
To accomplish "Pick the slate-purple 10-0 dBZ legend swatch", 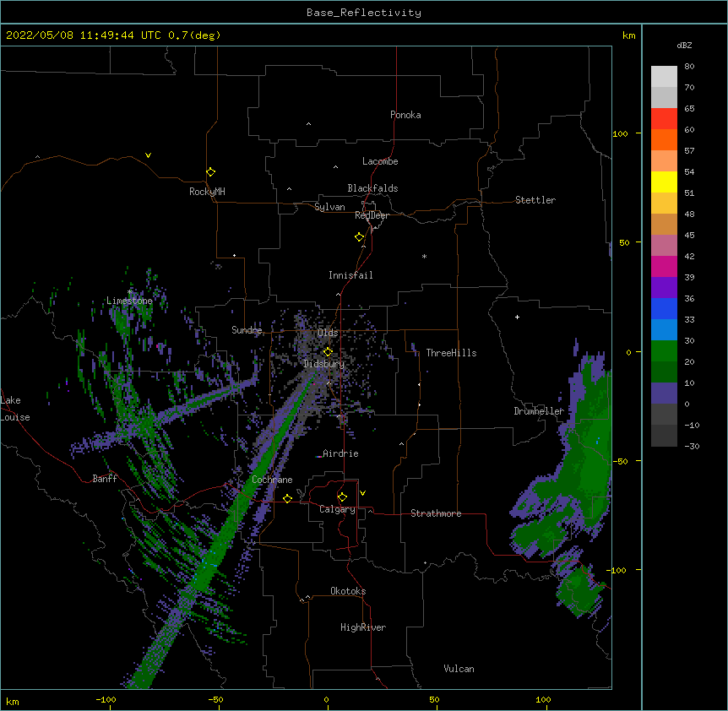I will [664, 393].
